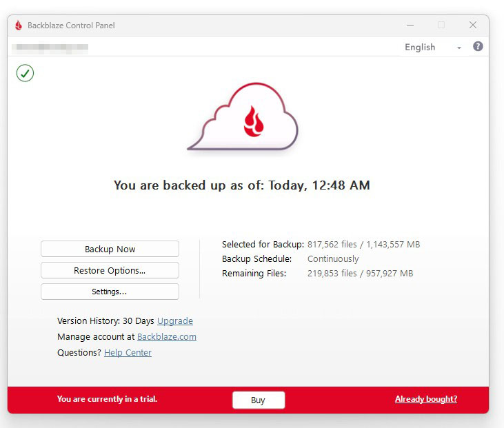Click the "Already bought?" link

coord(425,399)
